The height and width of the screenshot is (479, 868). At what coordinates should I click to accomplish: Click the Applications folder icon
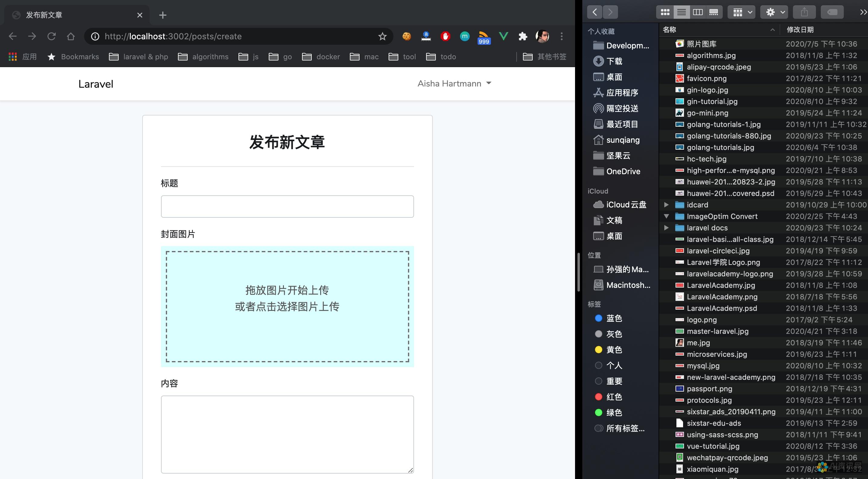pos(598,93)
